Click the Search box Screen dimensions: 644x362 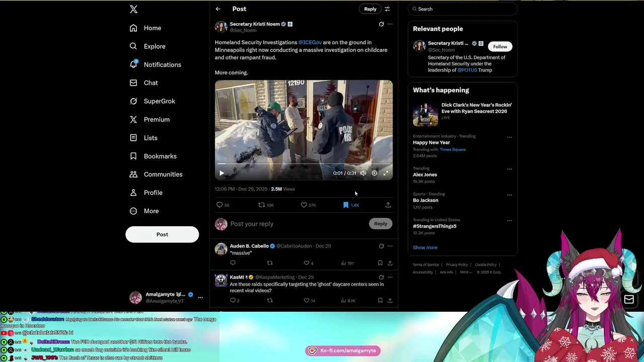tap(462, 9)
